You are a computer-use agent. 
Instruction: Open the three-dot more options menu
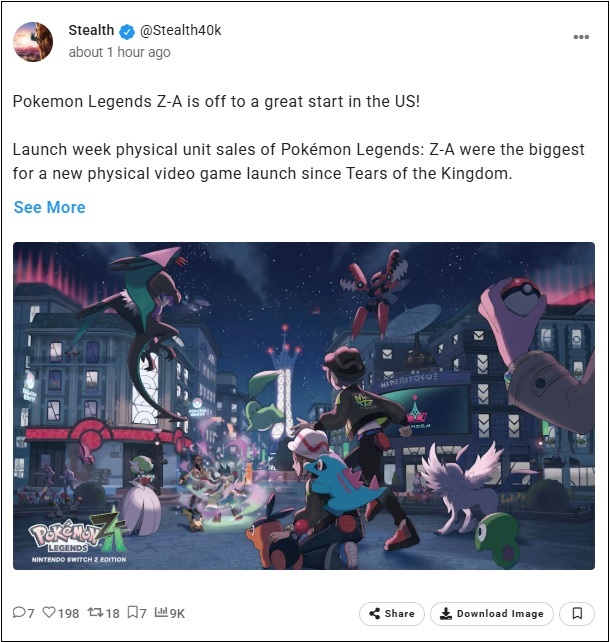pos(581,37)
